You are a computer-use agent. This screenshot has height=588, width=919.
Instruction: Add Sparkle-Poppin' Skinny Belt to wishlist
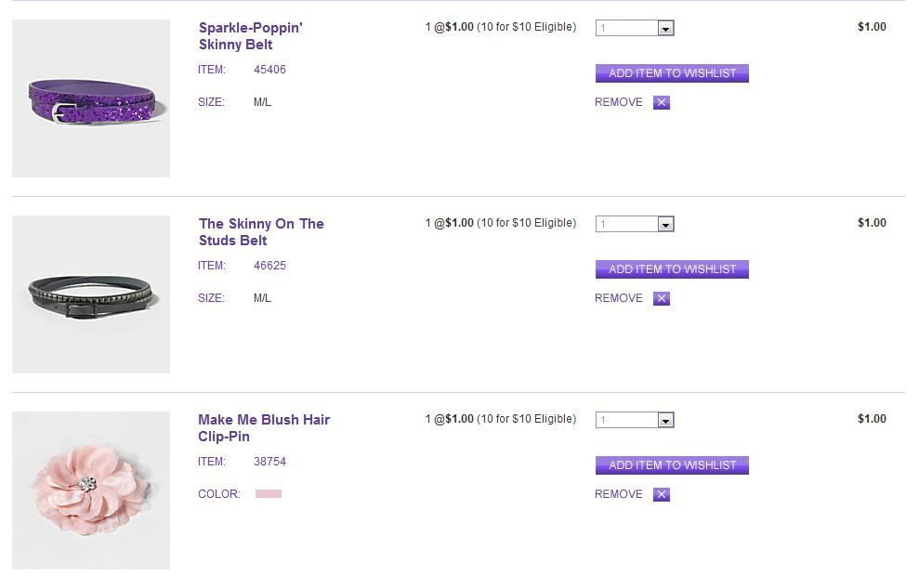pyautogui.click(x=672, y=73)
